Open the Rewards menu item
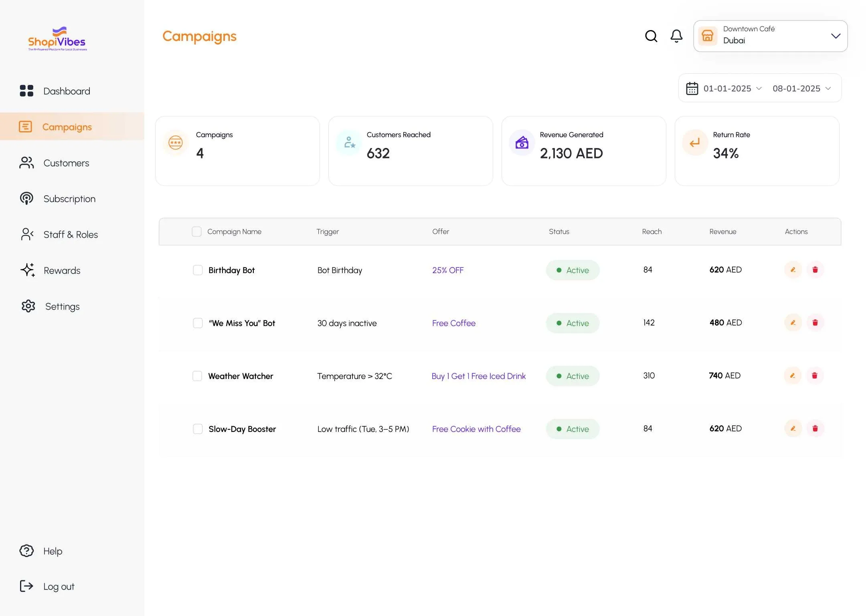866x616 pixels. pos(62,270)
